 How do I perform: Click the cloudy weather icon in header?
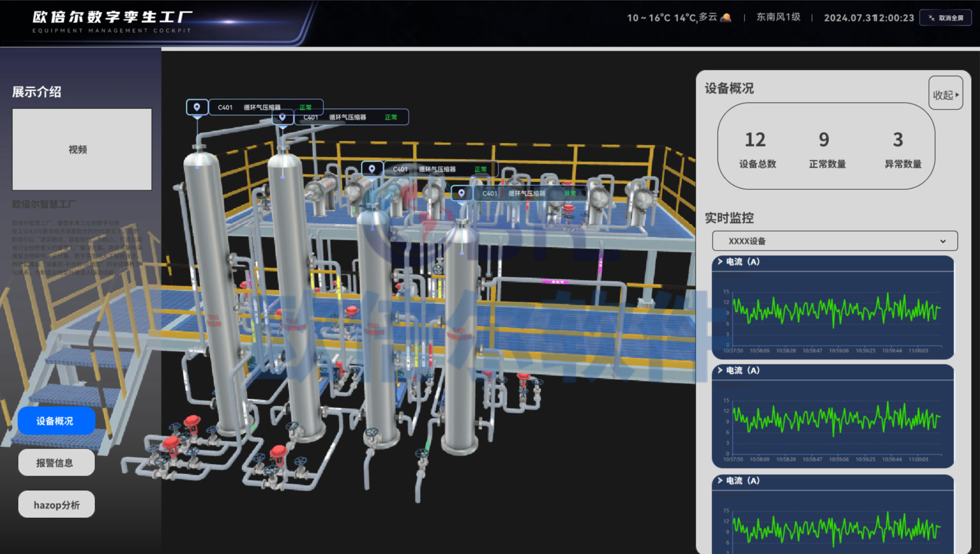tap(726, 17)
